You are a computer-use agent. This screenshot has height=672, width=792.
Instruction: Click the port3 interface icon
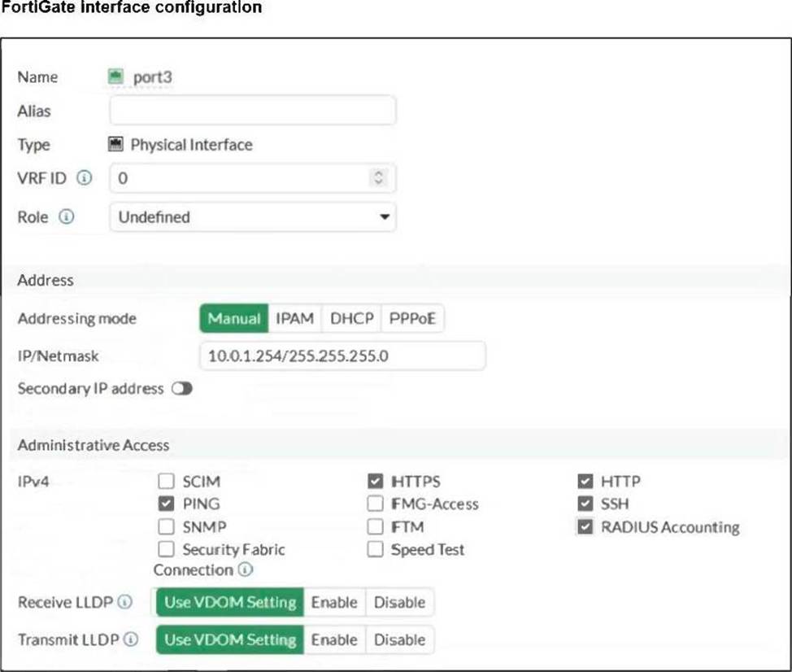point(115,77)
